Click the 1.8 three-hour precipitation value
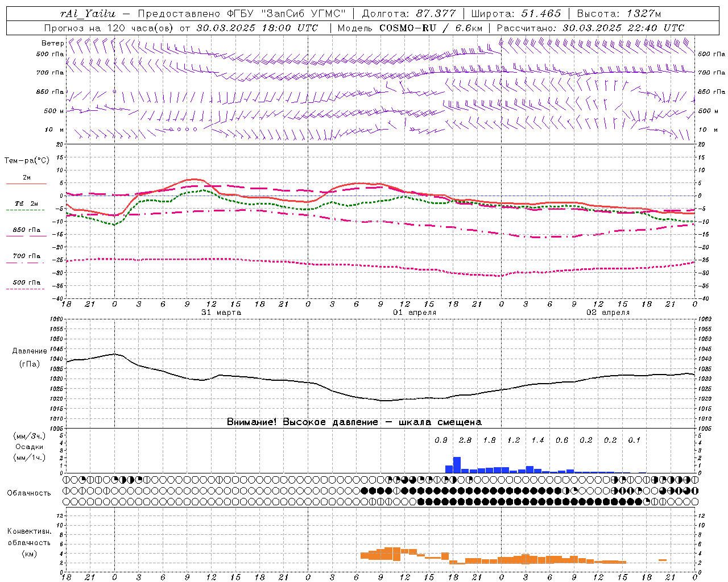The width and height of the screenshot is (728, 582). click(489, 440)
